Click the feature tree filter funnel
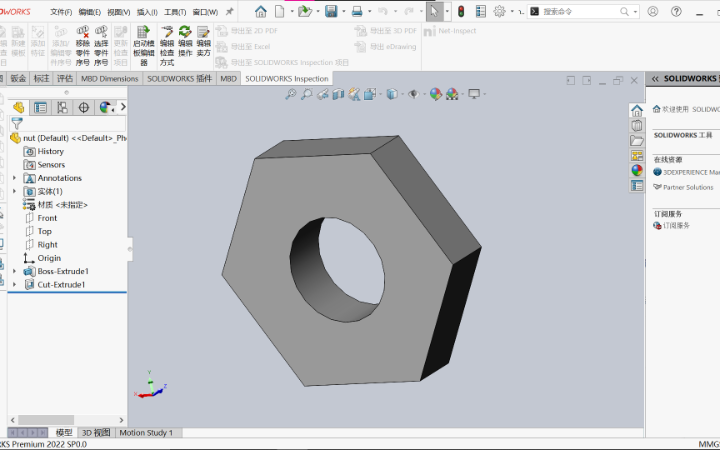 tap(17, 124)
